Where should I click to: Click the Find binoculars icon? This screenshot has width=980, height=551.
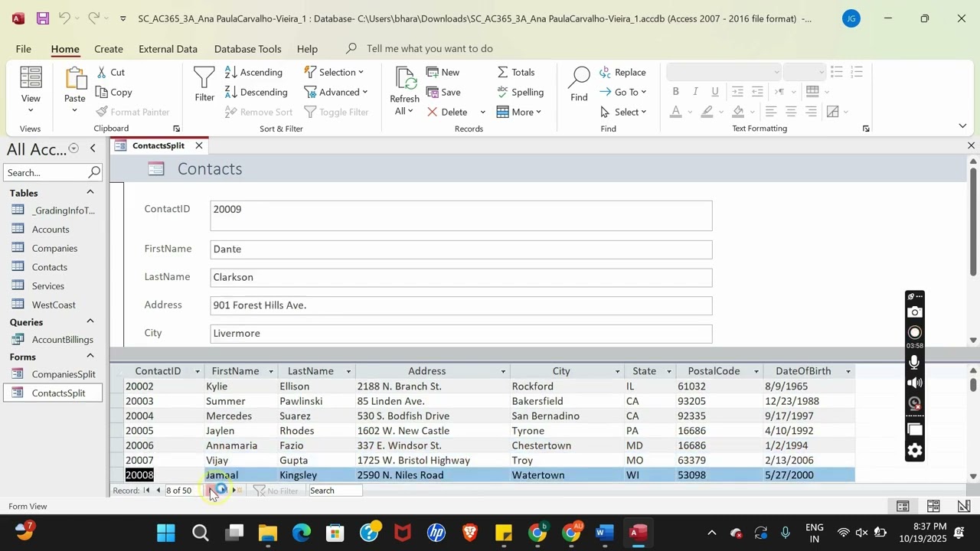[x=579, y=78]
